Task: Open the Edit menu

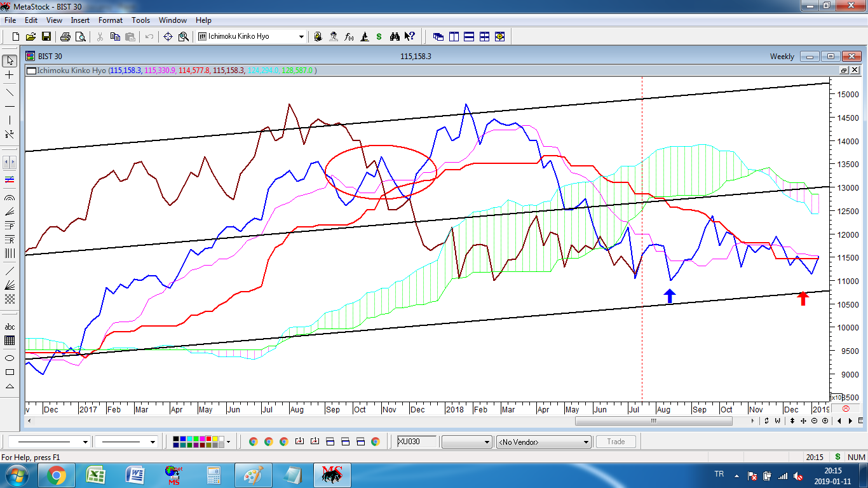Action: 31,20
